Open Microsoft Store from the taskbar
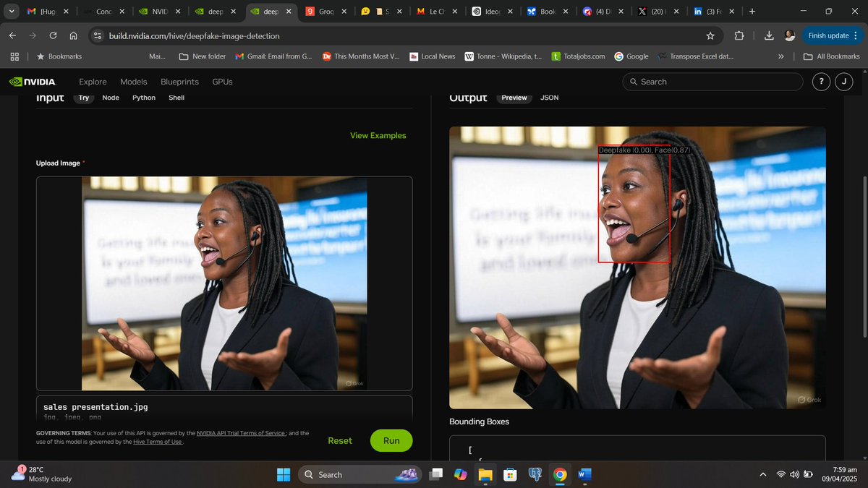 click(510, 474)
